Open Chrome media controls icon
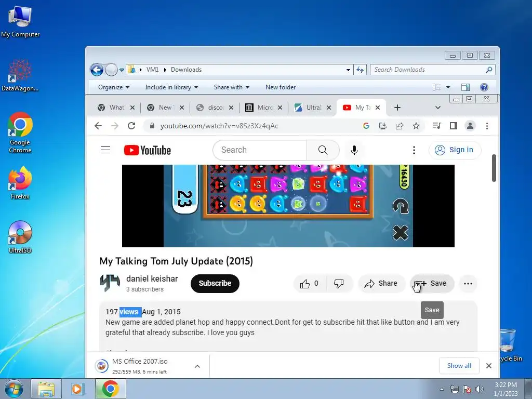 coord(436,126)
